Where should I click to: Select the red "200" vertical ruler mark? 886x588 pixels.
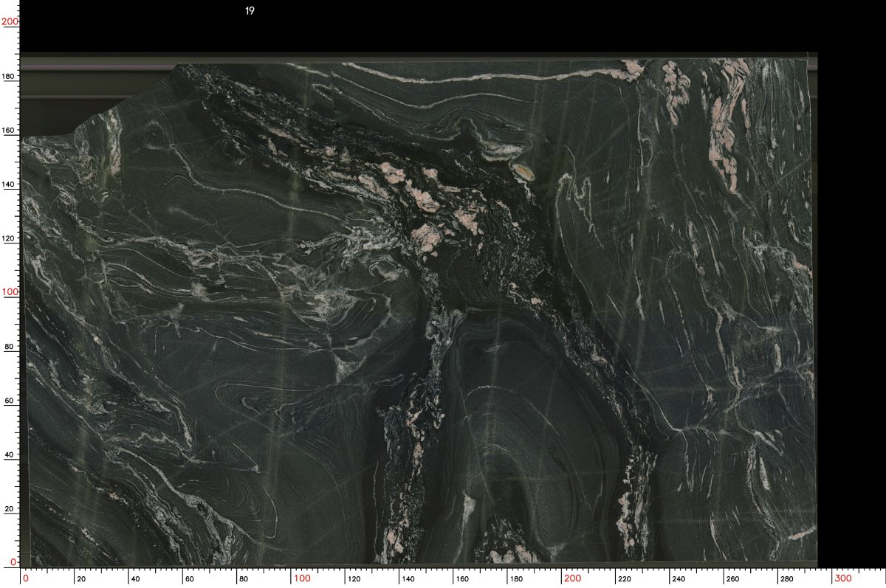pos(10,22)
